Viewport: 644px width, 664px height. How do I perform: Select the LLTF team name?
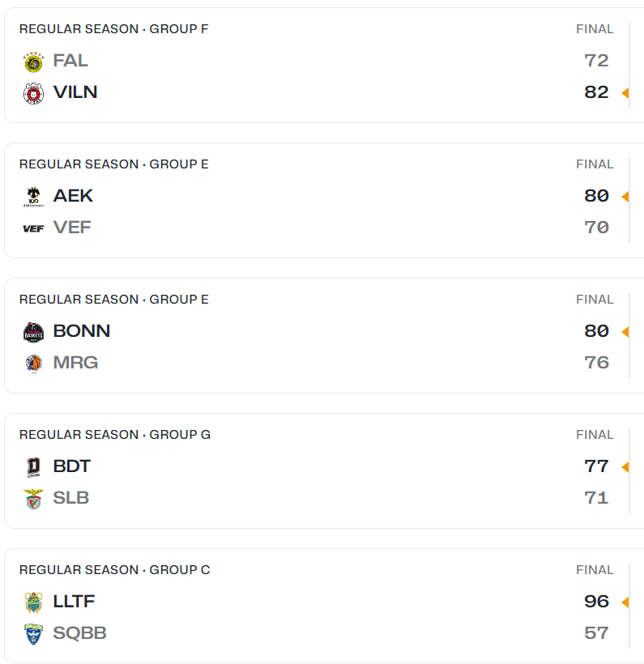tap(75, 602)
